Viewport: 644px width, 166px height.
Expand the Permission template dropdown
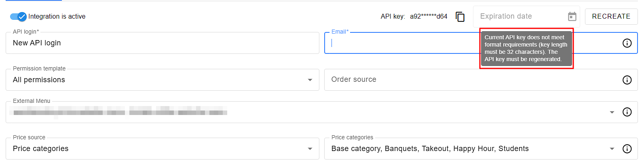(x=310, y=80)
